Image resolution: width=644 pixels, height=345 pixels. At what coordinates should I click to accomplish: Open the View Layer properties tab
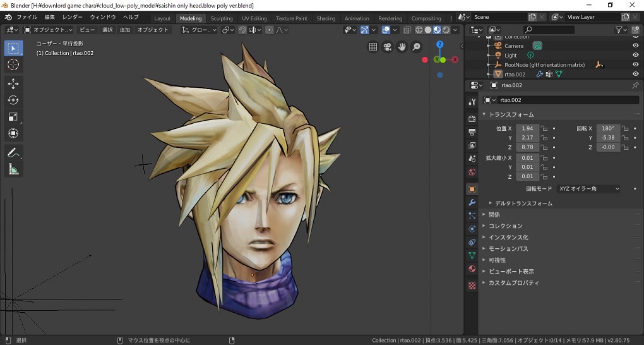472,145
